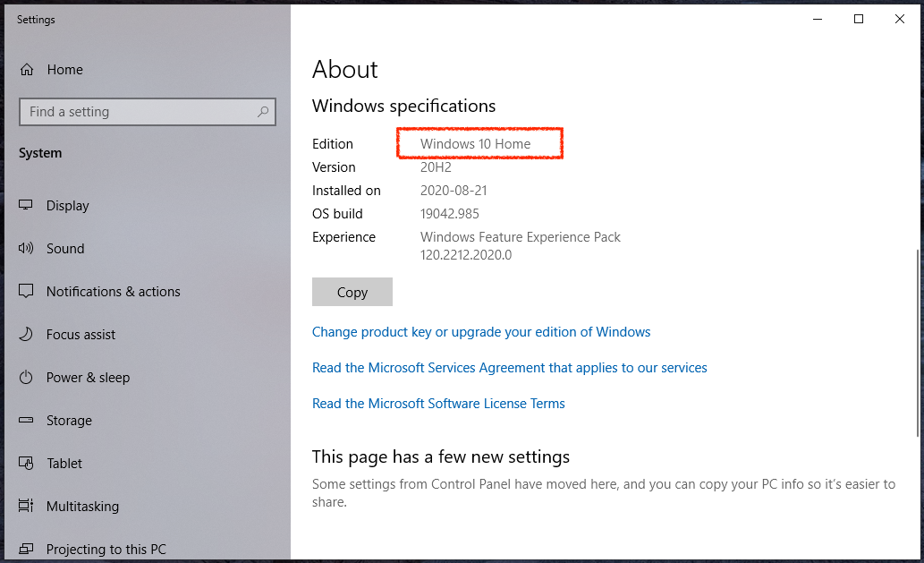Open Microsoft Services Agreement link

(x=509, y=368)
